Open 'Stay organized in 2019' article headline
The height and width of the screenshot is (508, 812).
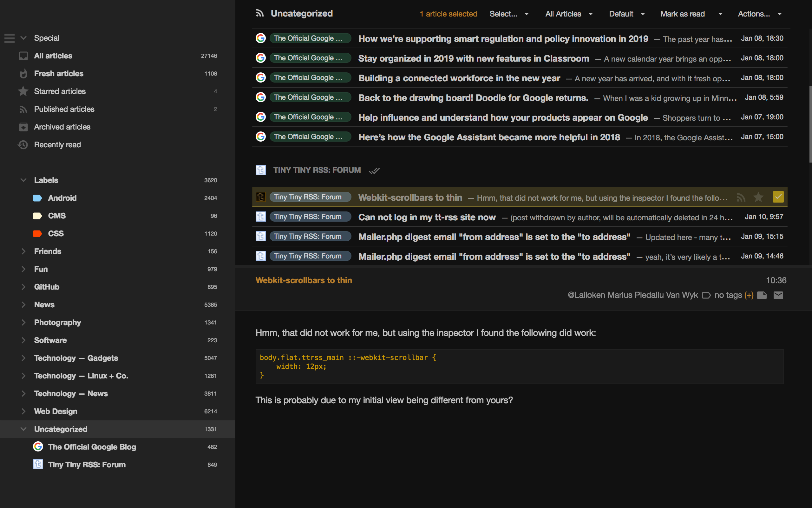474,58
